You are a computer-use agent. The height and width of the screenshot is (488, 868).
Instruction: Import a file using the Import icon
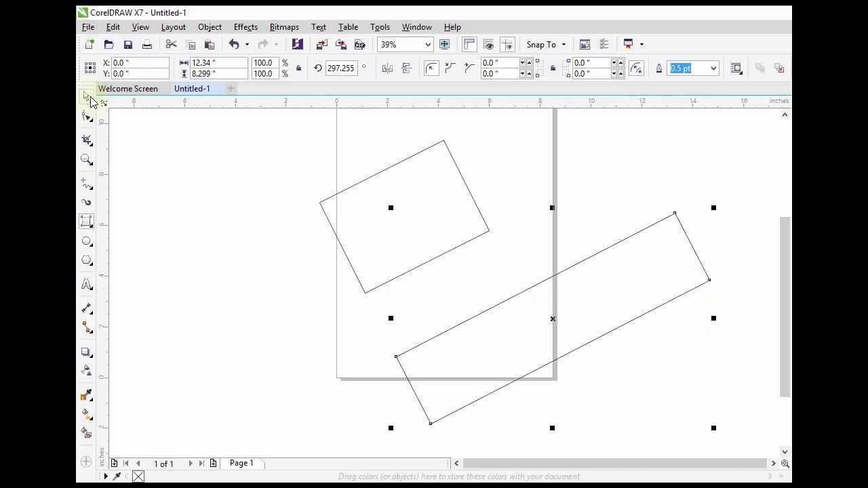point(322,45)
